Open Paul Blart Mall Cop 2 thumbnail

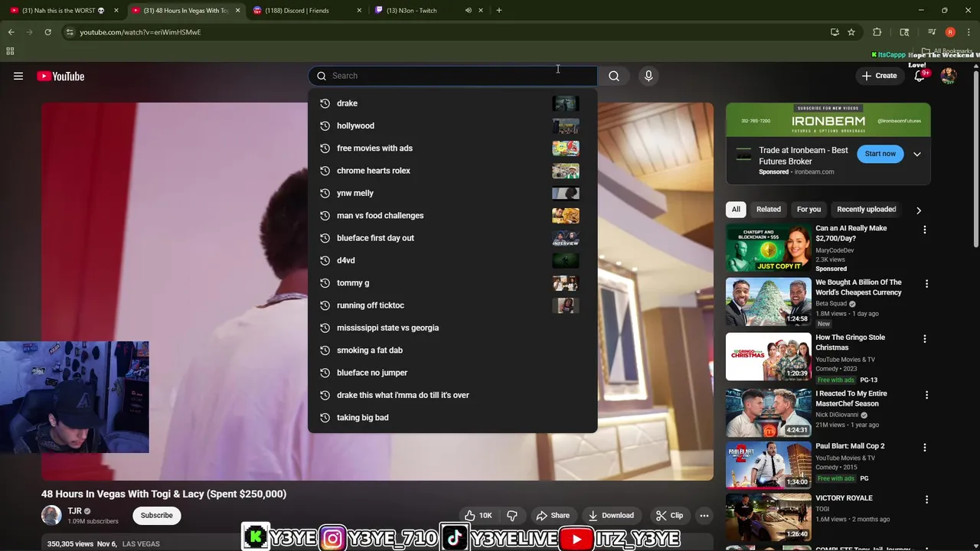(768, 465)
